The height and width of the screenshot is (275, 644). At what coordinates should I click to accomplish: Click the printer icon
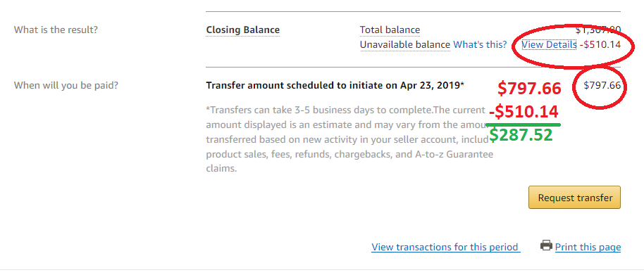546,246
